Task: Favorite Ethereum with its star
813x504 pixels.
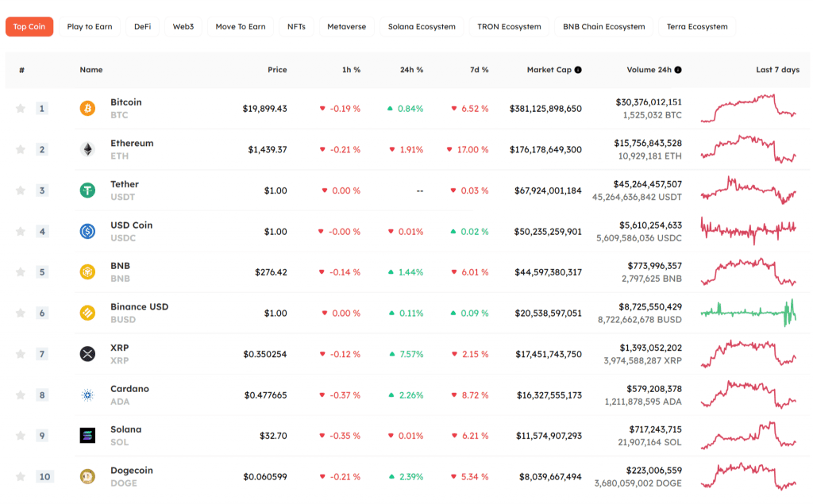Action: [x=20, y=149]
